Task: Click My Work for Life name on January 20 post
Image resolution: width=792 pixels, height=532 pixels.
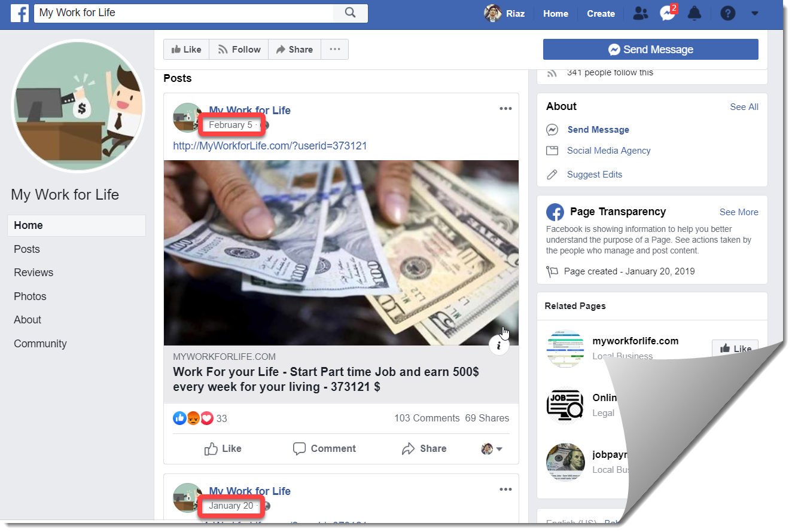Action: point(249,491)
